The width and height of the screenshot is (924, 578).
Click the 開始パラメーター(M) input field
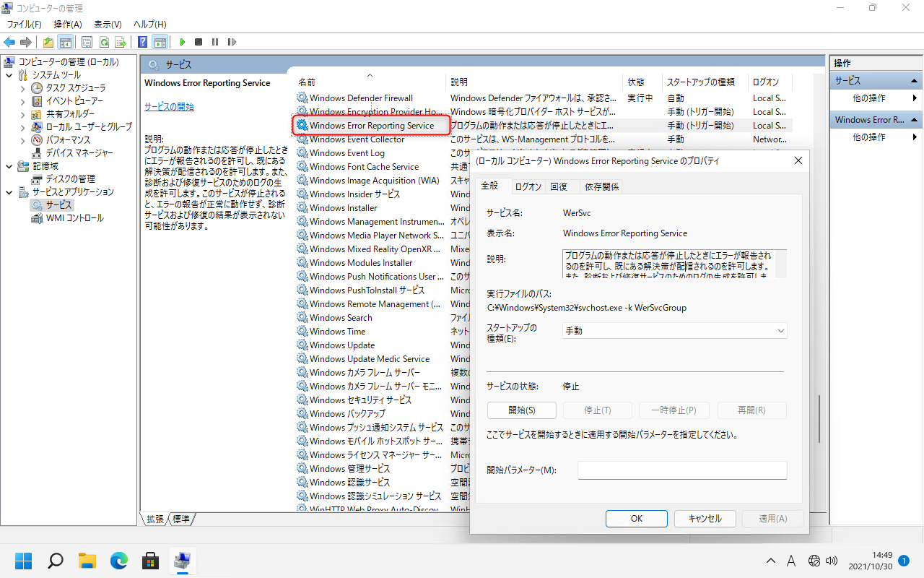682,470
